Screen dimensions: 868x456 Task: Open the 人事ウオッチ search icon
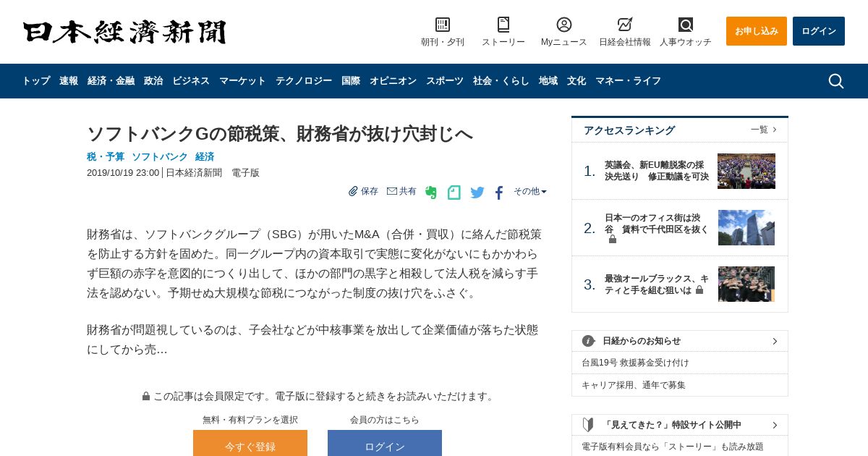[x=686, y=25]
